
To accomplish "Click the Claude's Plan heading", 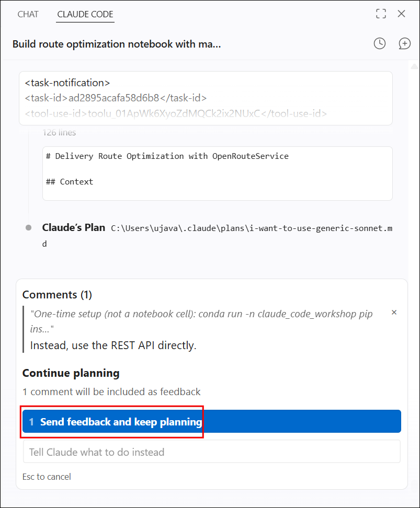I will coord(74,227).
